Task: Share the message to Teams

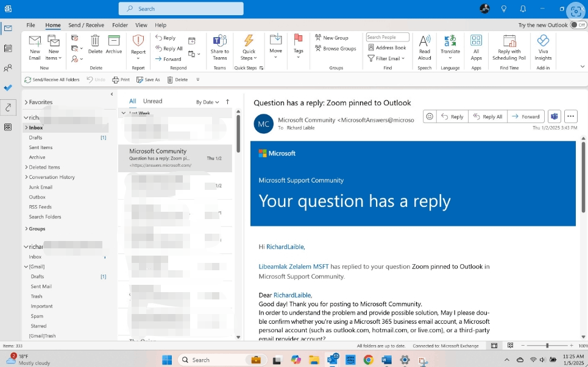Action: pos(220,47)
